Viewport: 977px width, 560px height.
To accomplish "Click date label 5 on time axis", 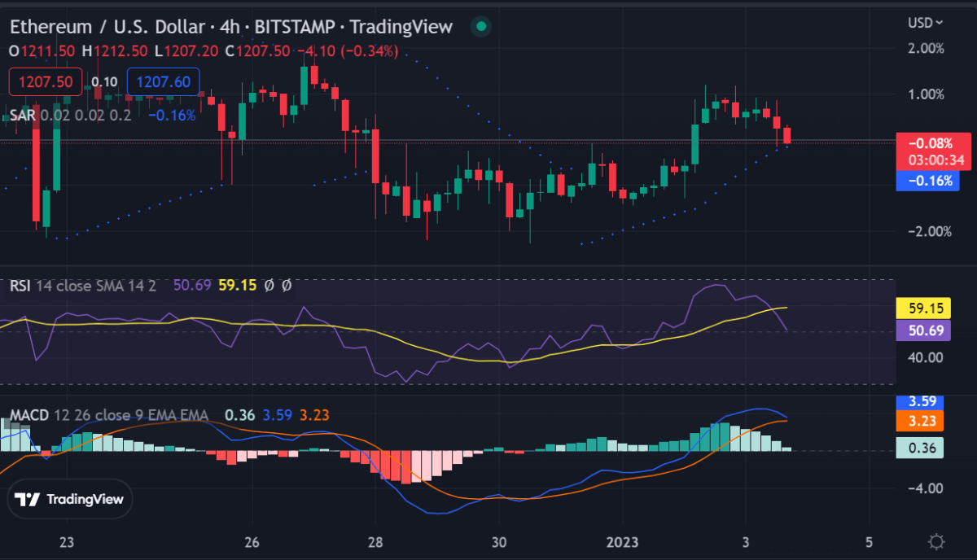I will (x=870, y=542).
